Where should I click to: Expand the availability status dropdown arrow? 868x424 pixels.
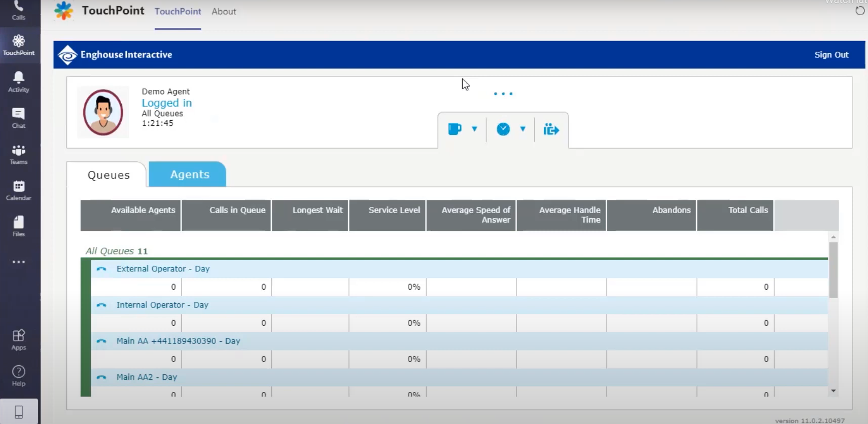click(x=523, y=129)
